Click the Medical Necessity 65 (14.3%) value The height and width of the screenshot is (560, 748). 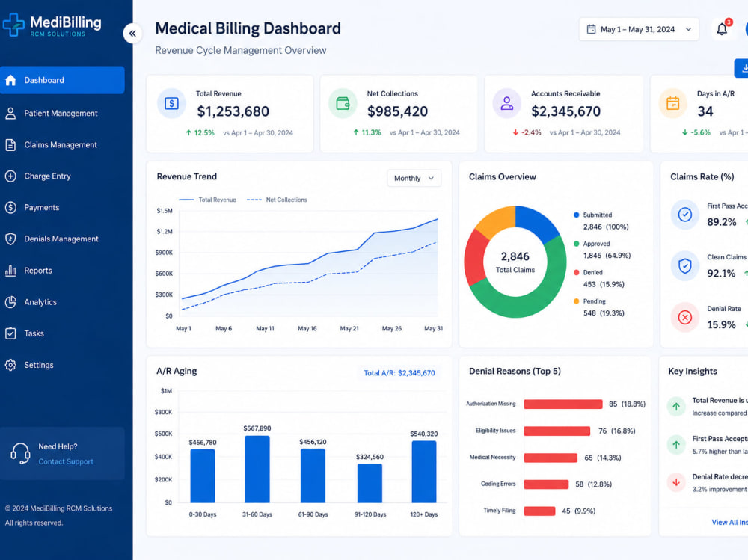[602, 458]
